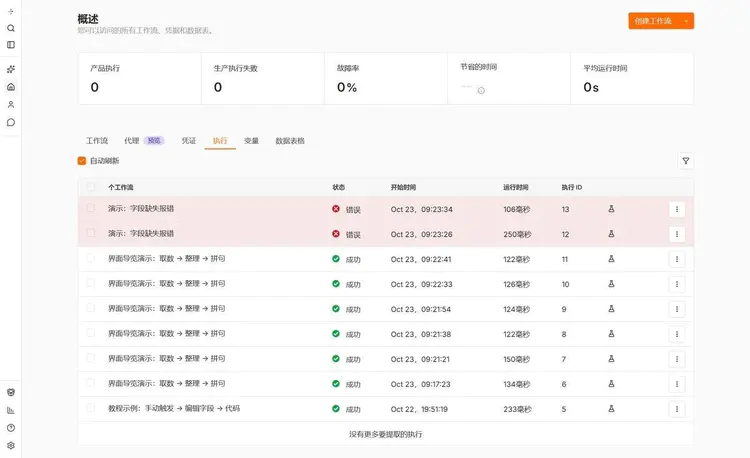Select the checkbox for execution 9 row

pos(90,308)
